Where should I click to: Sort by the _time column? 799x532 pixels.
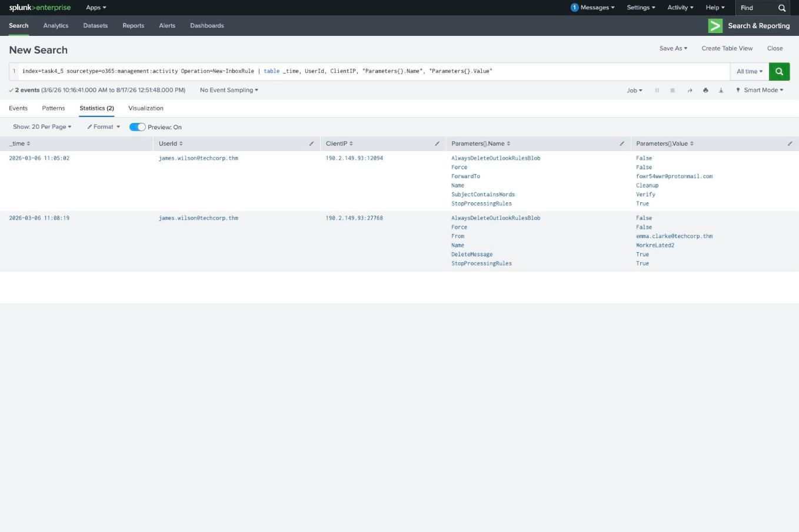point(19,143)
